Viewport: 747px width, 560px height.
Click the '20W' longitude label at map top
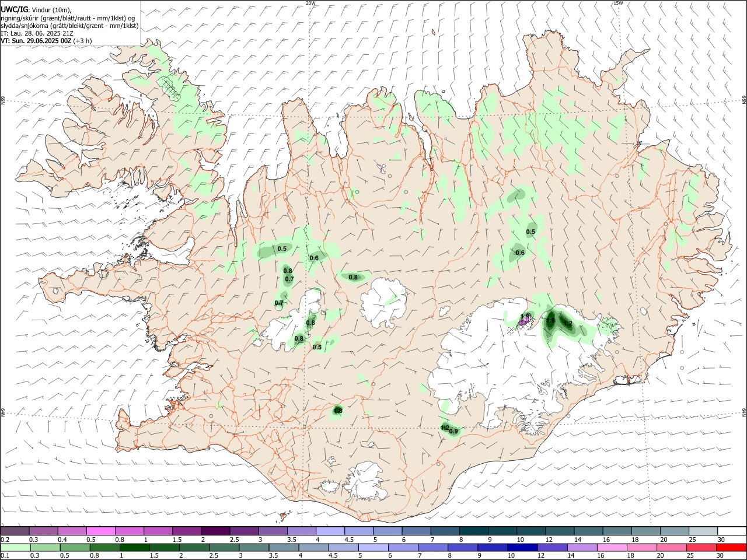coord(310,3)
